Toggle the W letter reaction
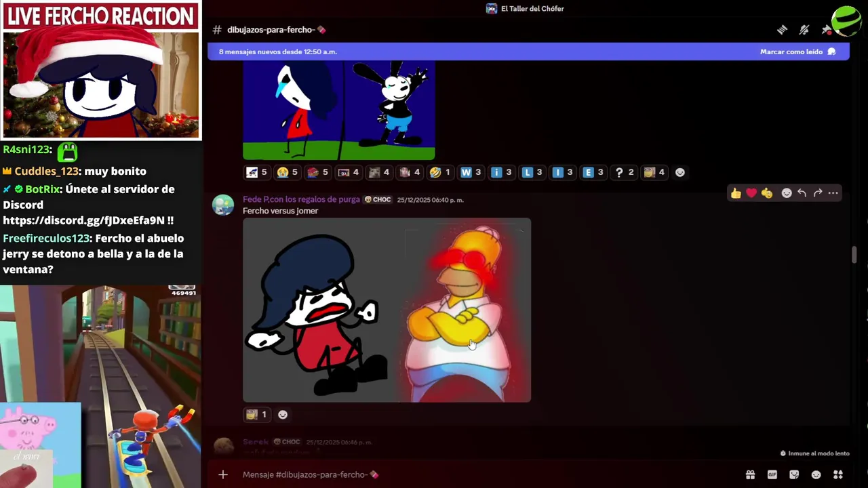The height and width of the screenshot is (488, 868). point(471,172)
